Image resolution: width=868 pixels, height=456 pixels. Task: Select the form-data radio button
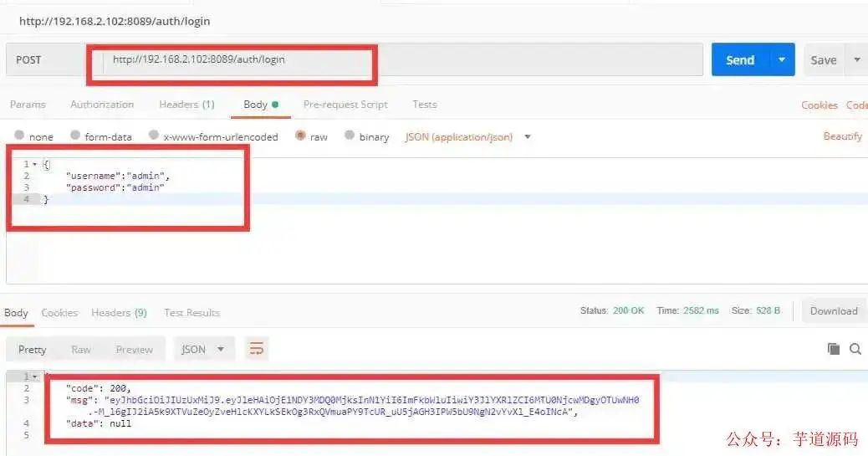[x=75, y=135]
